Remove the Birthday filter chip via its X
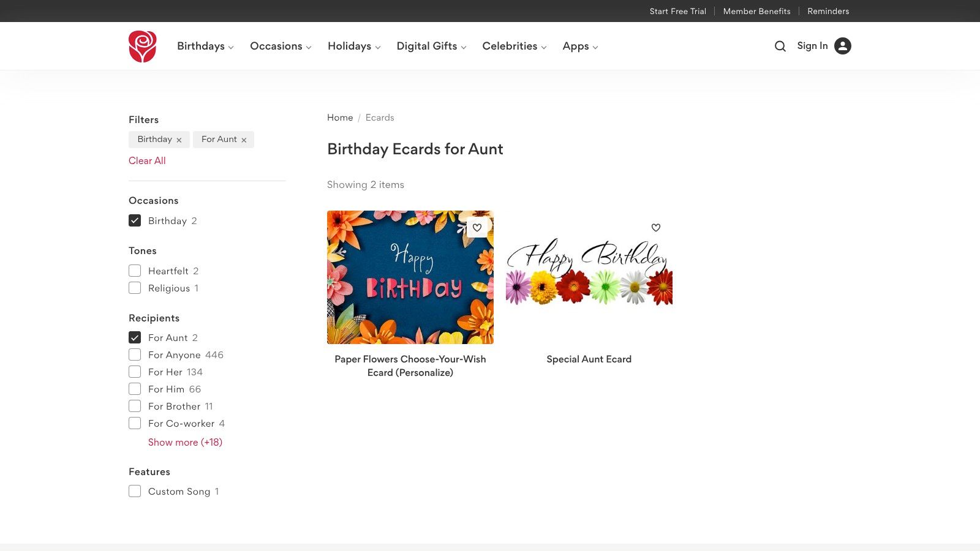 [x=179, y=139]
